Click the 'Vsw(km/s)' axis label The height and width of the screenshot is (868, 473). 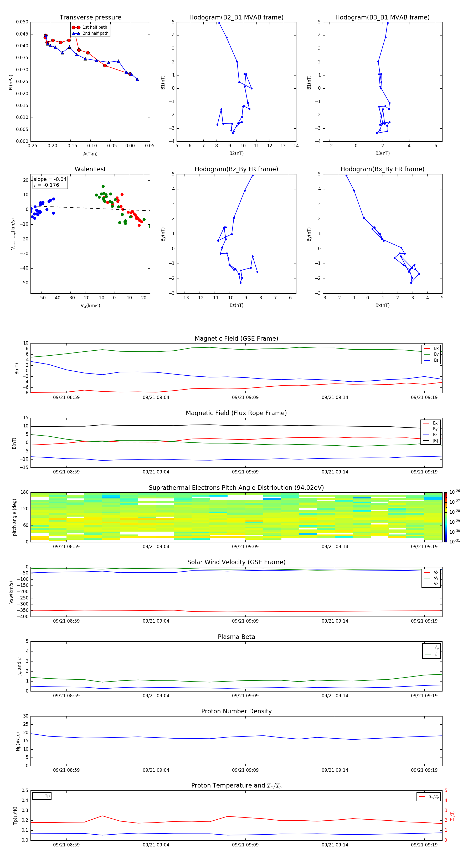[x=11, y=592]
